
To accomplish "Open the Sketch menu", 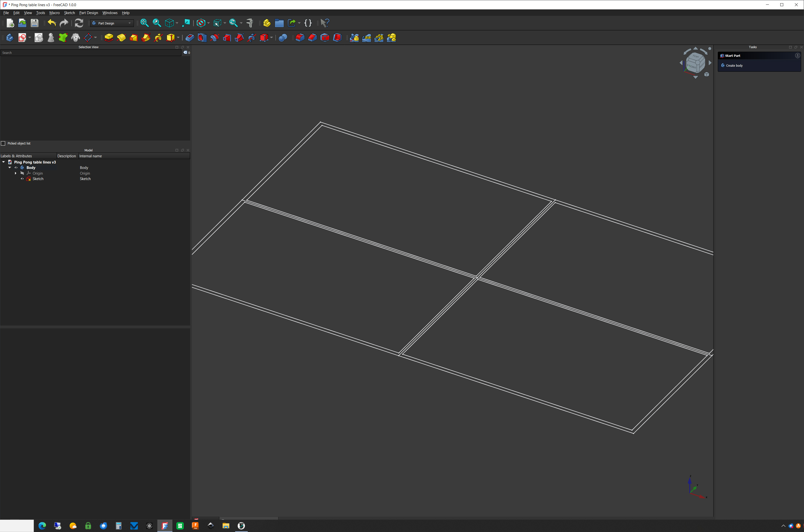I will pos(70,13).
